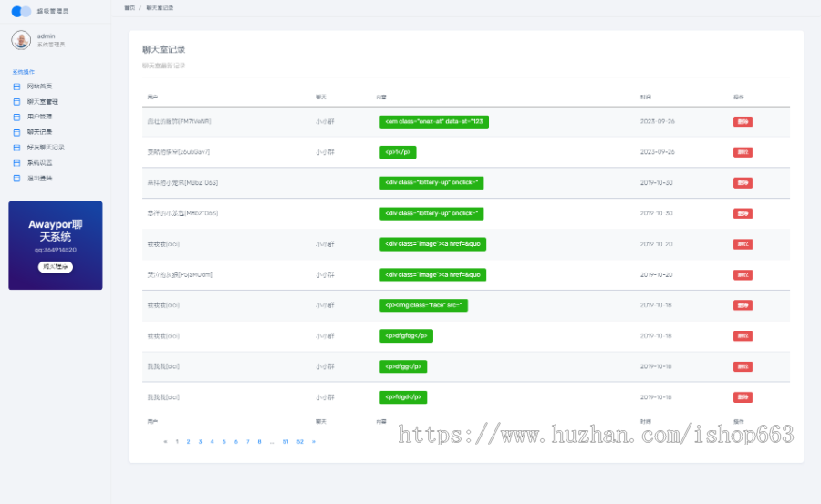Image resolution: width=821 pixels, height=504 pixels.
Task: Delete the PbjaMUdm user's image row
Action: 743,274
